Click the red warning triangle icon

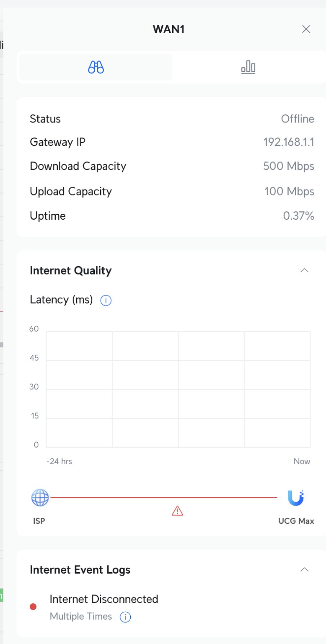[x=178, y=511]
